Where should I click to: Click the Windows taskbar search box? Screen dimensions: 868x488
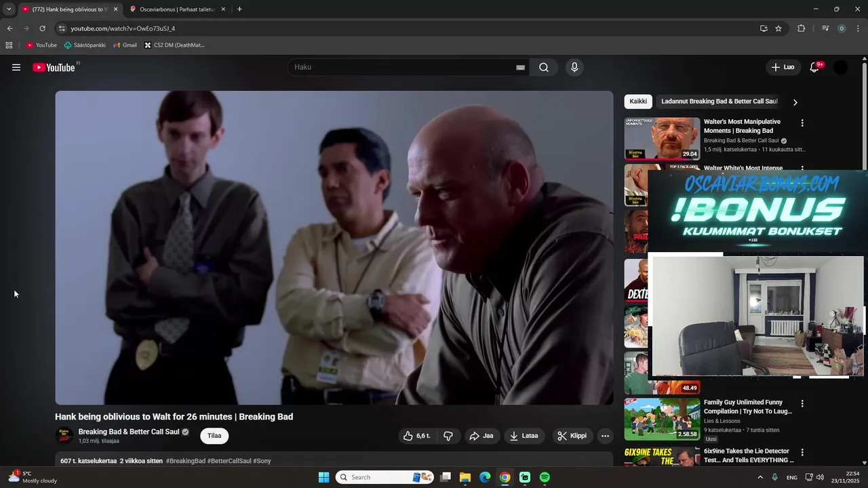click(x=384, y=477)
